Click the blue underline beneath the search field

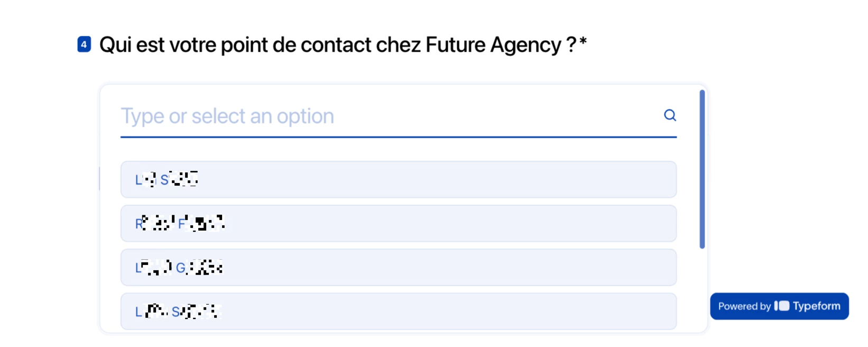pos(398,137)
